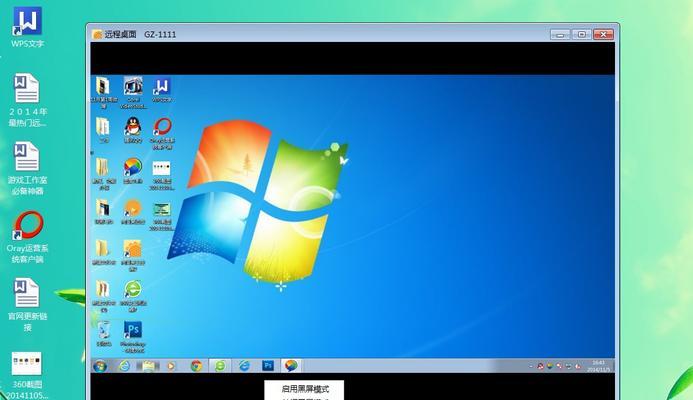This screenshot has height=400, width=693.
Task: Open the remote Start menu orb
Action: click(100, 366)
